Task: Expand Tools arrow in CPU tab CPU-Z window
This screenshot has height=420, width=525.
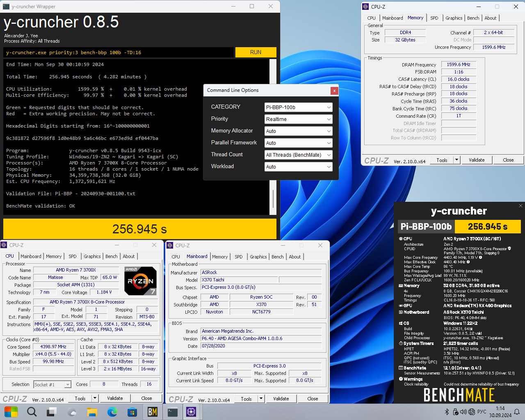Action: 95,398
